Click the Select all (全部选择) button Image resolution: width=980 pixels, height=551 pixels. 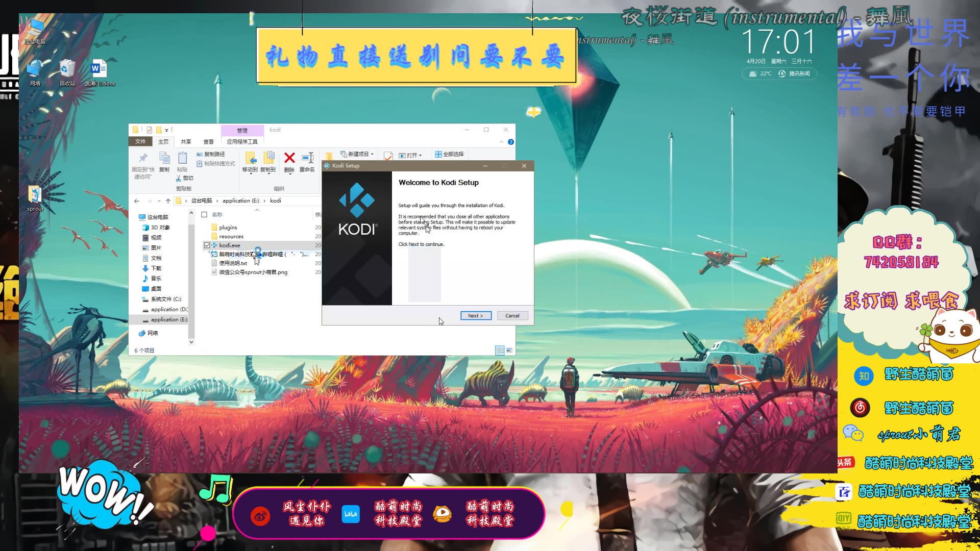449,154
